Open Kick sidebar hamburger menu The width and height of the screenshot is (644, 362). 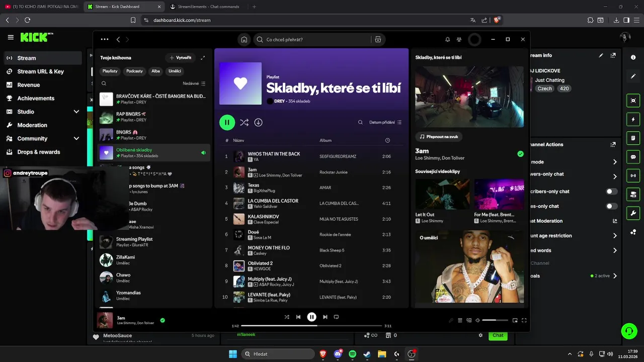coord(11,37)
